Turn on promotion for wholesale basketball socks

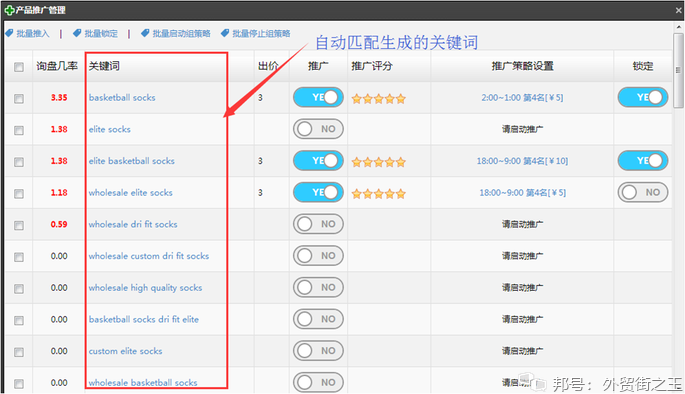318,382
